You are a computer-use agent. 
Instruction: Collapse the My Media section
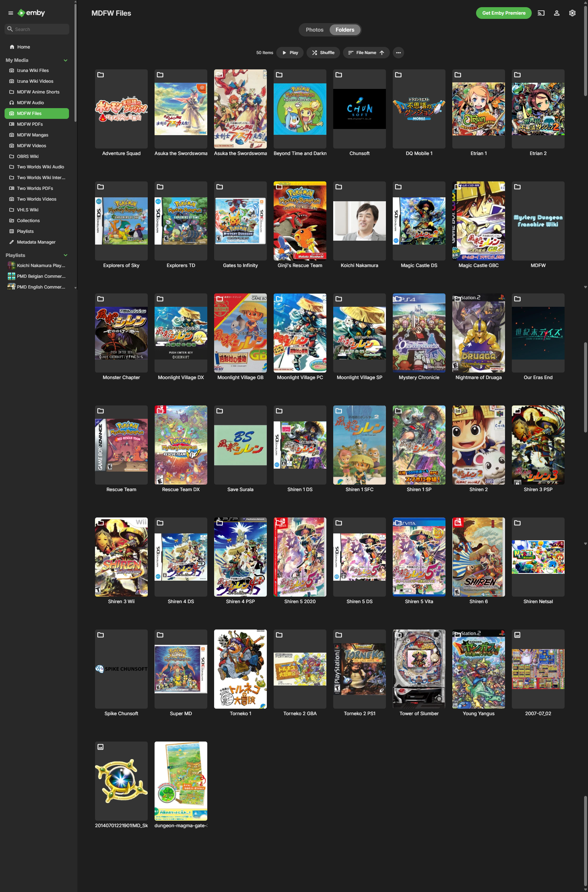coord(66,61)
